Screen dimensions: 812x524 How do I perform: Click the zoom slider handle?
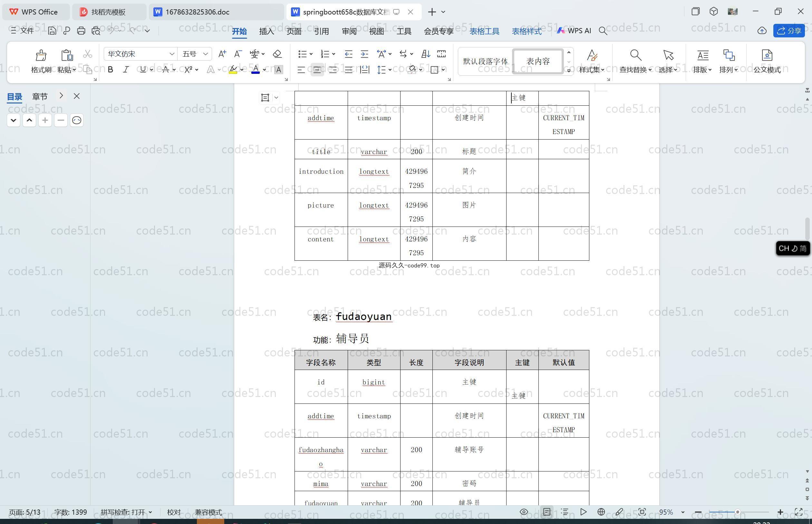click(x=737, y=512)
